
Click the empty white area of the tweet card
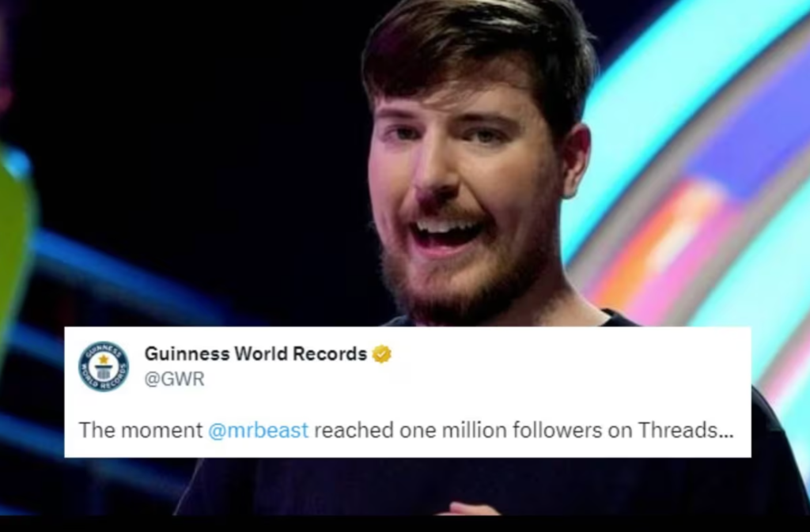[568, 372]
